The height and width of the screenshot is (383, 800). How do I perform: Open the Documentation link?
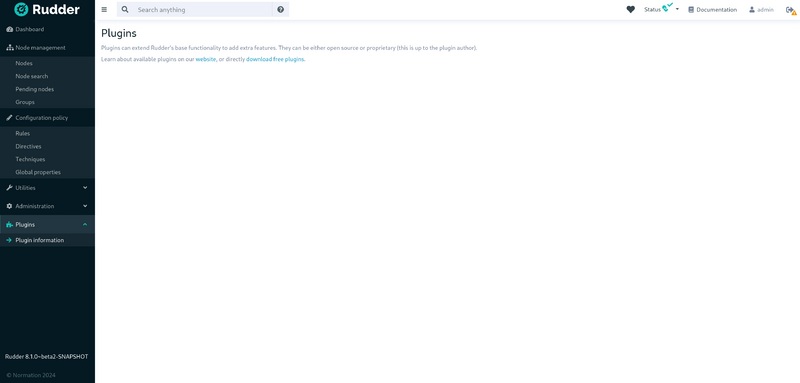point(712,10)
